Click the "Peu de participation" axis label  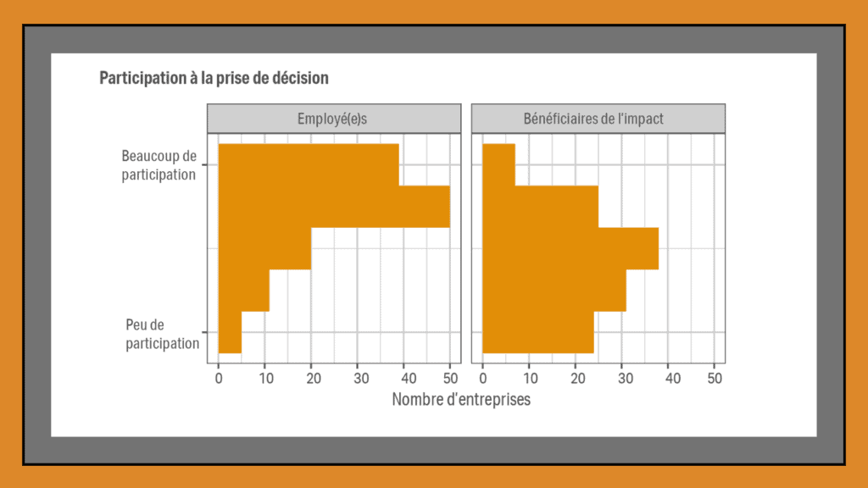tap(162, 334)
